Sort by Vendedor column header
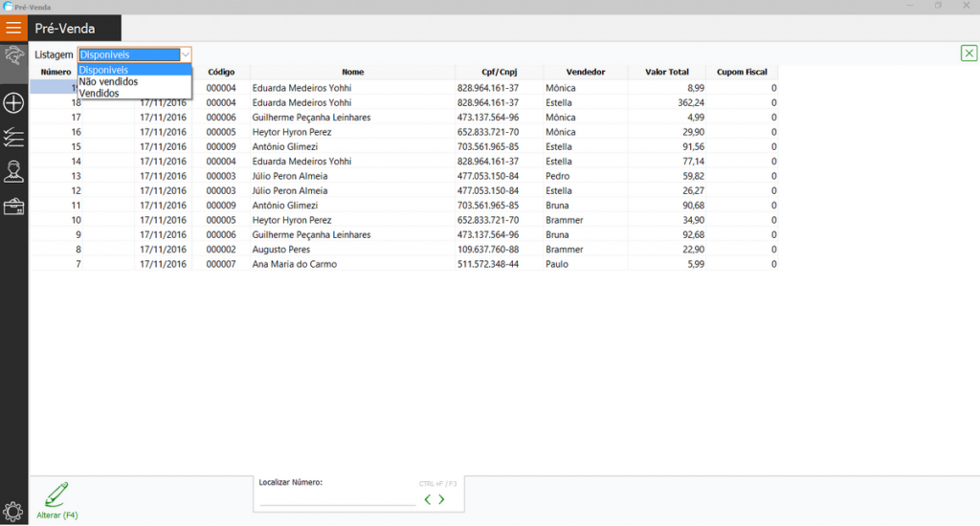 tap(586, 72)
